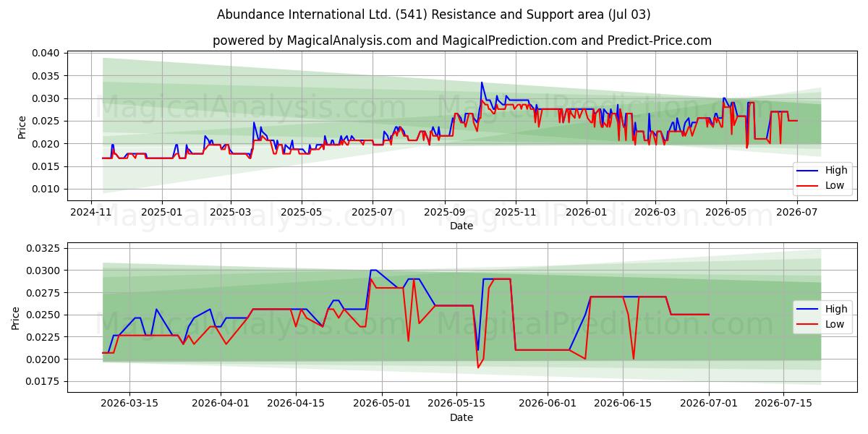This screenshot has width=868, height=434.
Task: Click 'Low' in the bottom chart legend
Action: (x=835, y=324)
